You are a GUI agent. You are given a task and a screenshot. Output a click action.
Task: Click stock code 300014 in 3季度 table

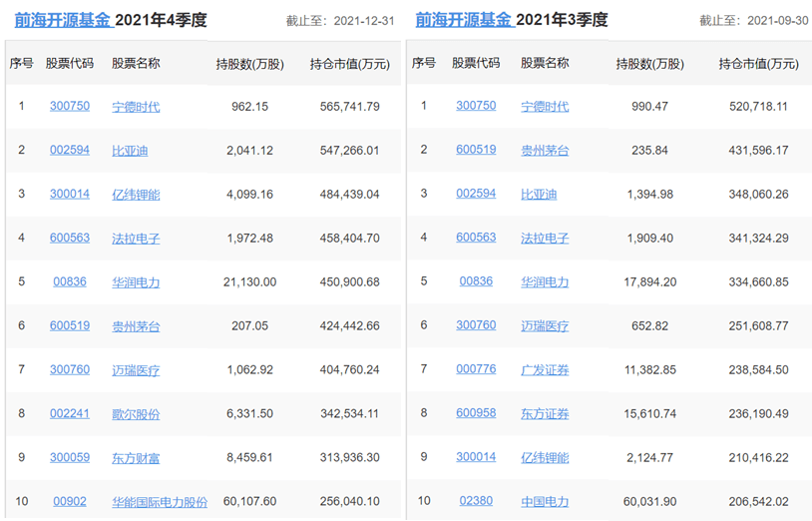[x=476, y=457]
